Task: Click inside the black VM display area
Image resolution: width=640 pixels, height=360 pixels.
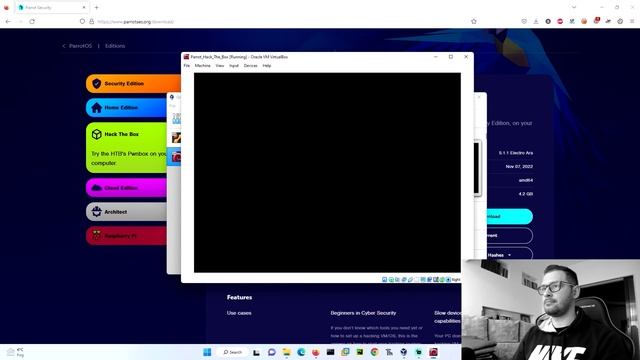Action: click(x=327, y=173)
